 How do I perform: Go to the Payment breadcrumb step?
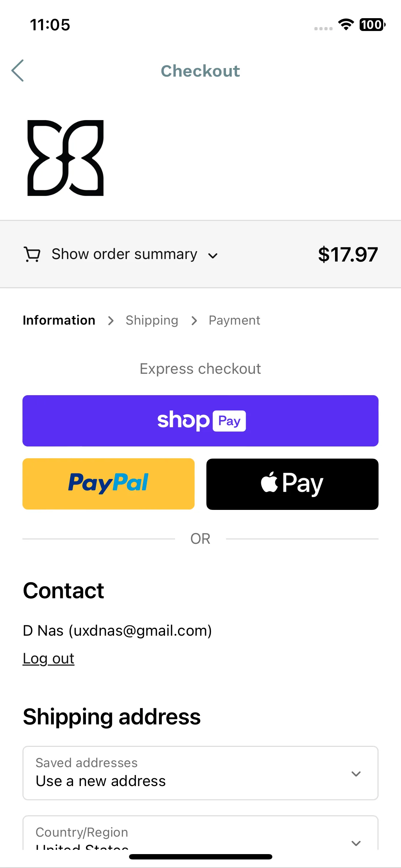(x=234, y=320)
